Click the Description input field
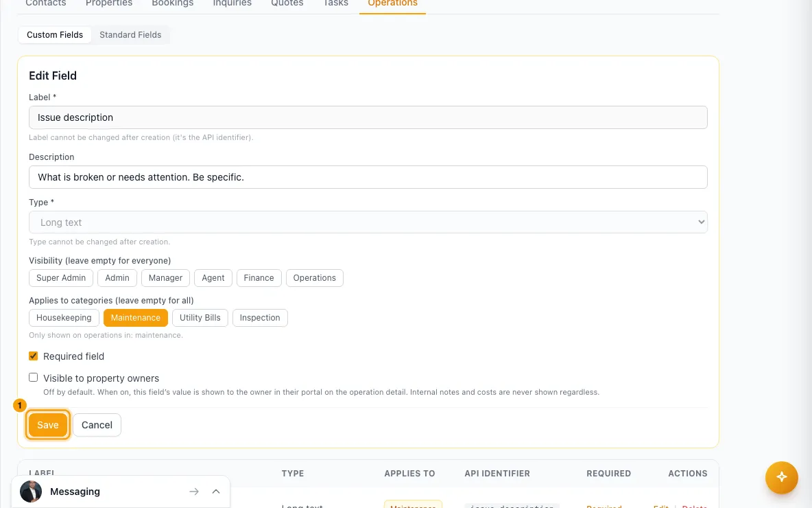The image size is (812, 508). pyautogui.click(x=368, y=177)
